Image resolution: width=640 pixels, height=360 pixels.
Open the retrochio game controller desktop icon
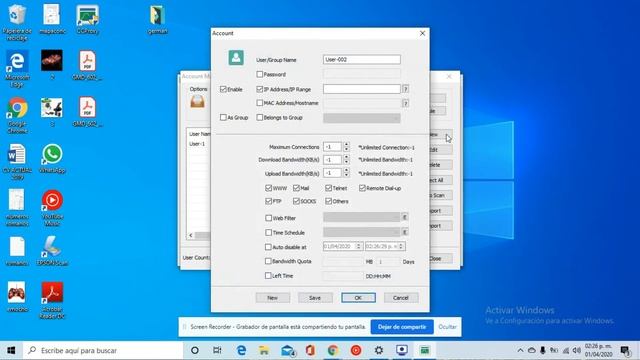(17, 297)
